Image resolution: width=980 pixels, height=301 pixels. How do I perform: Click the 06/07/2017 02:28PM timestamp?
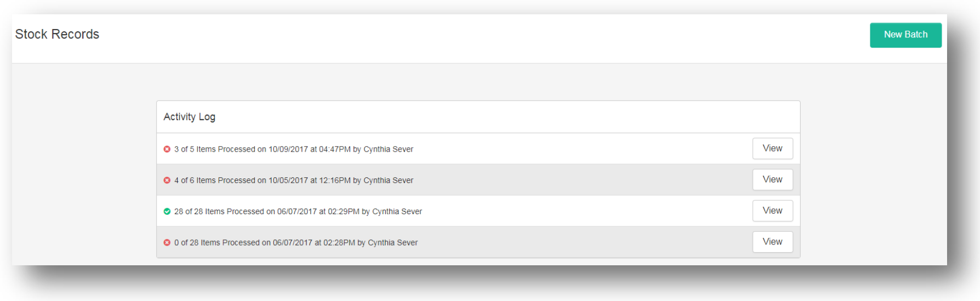pos(314,243)
